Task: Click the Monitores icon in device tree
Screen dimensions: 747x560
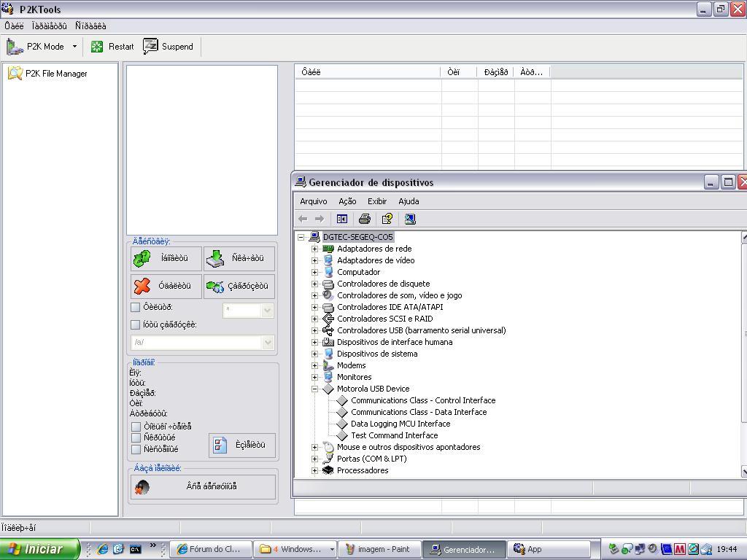Action: point(328,377)
